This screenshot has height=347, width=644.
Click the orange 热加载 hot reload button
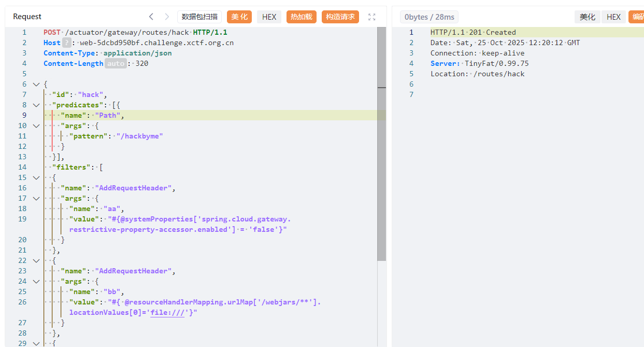[x=301, y=17]
